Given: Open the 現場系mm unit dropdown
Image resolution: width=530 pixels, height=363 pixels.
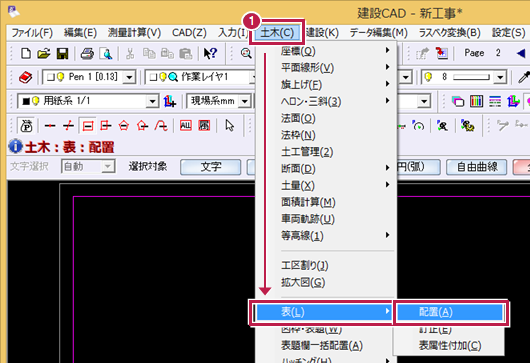Looking at the screenshot, I should (245, 101).
